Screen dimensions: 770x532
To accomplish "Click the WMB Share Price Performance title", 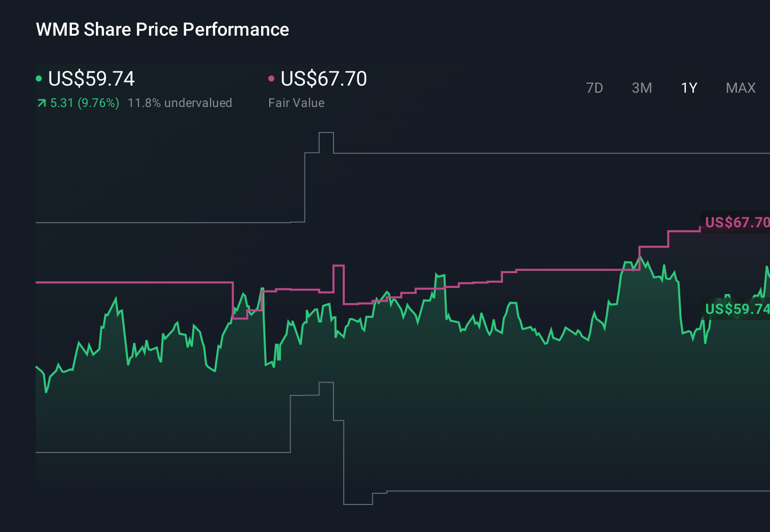I will [x=161, y=29].
